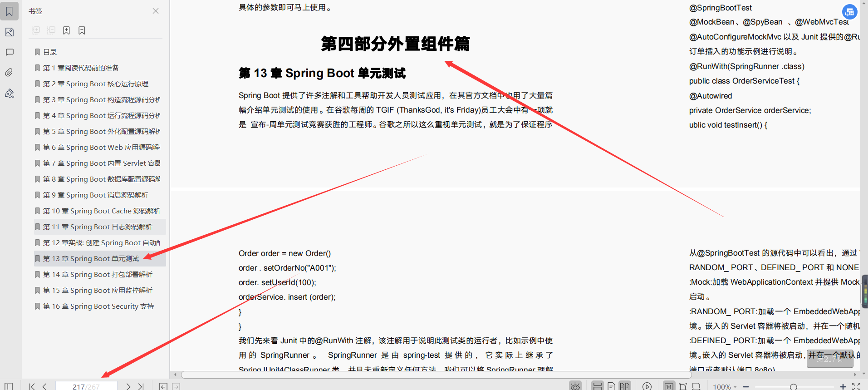Open bookmark 第 16 章 Spring Boot Security 支持
The width and height of the screenshot is (868, 390).
tap(98, 306)
